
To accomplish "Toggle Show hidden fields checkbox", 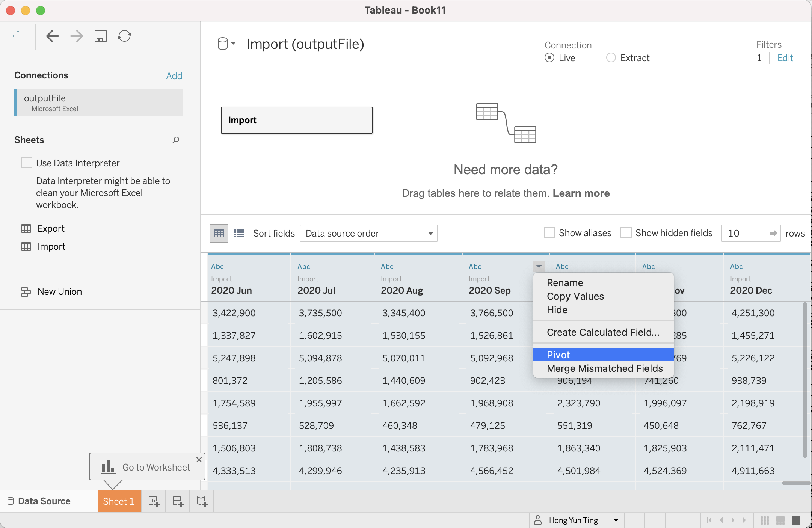I will pos(626,233).
